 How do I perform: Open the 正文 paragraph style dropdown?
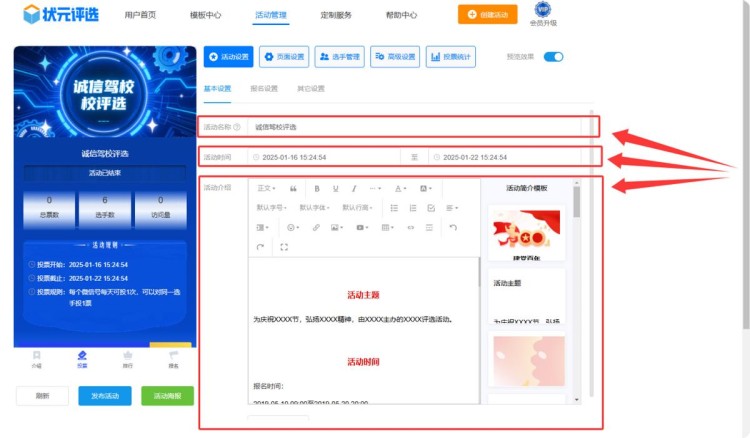(267, 188)
